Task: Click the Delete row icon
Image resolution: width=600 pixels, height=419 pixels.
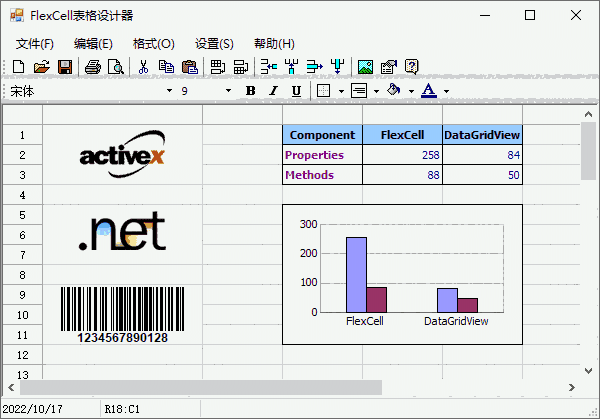Action: coord(315,67)
